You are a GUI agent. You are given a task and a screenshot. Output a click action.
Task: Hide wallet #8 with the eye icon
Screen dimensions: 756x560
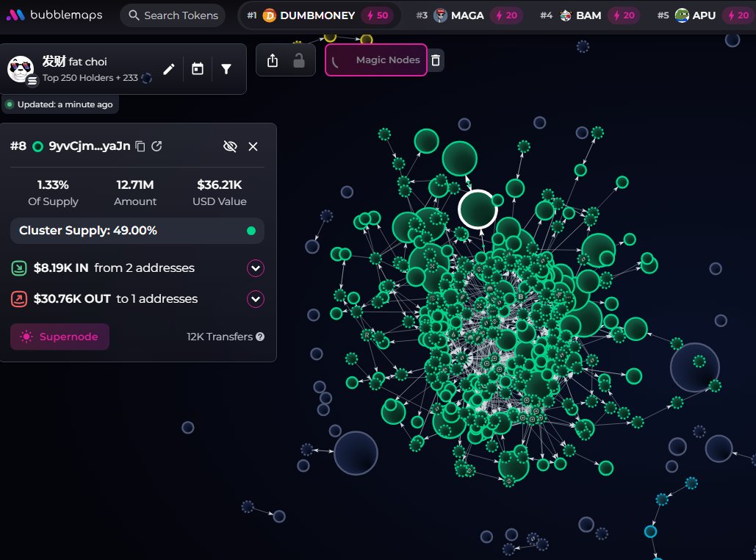[x=230, y=146]
